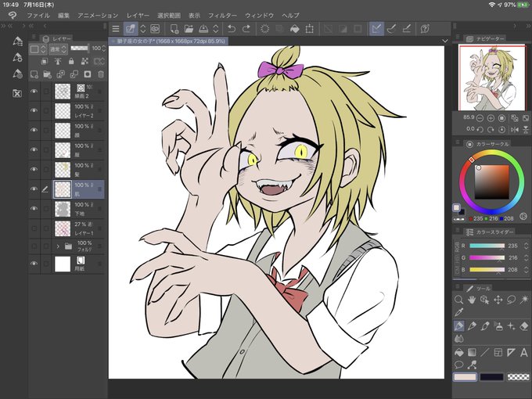The height and width of the screenshot is (399, 532).
Task: Select the 下地 layer thumbnail
Action: point(63,209)
